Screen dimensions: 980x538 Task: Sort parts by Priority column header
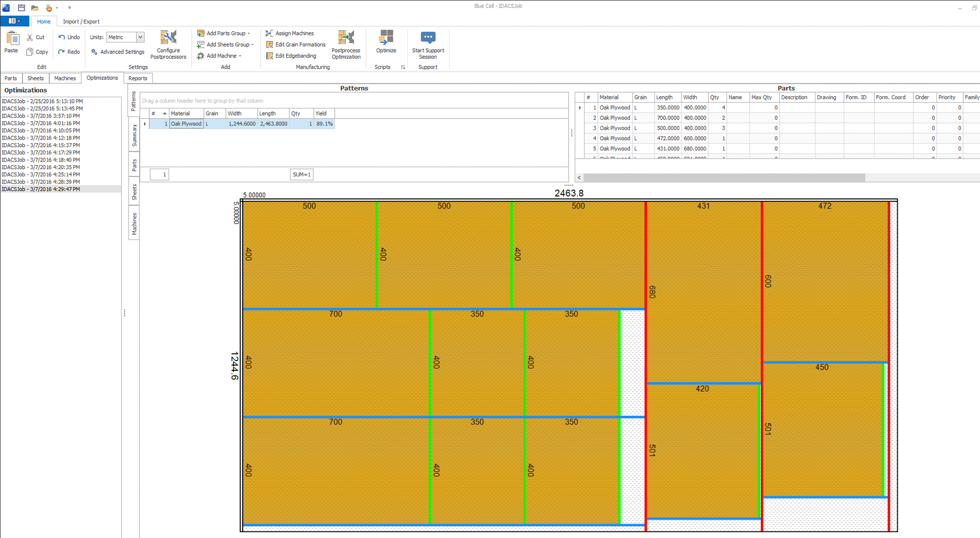[949, 97]
